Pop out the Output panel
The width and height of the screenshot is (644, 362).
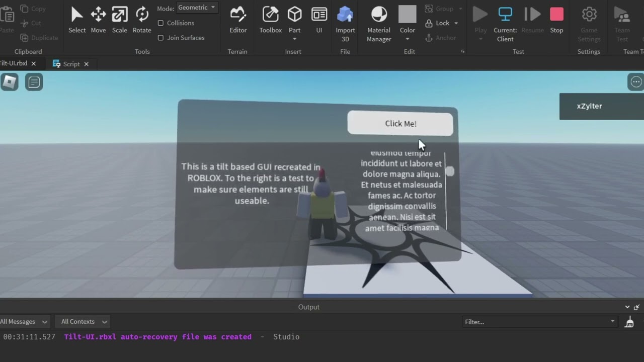[637, 307]
